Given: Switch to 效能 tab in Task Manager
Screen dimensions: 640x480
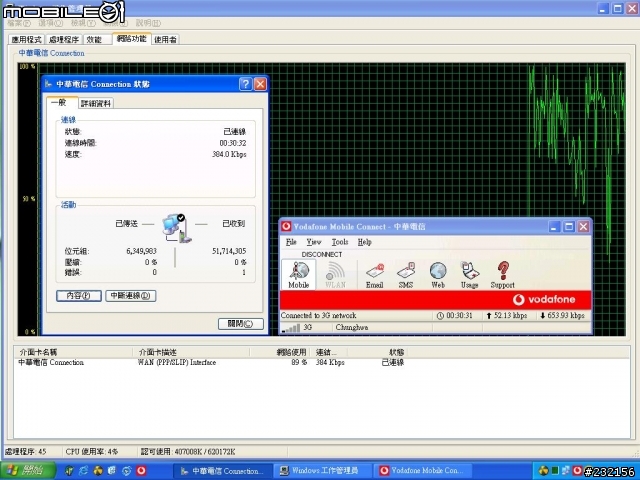Looking at the screenshot, I should [x=96, y=40].
